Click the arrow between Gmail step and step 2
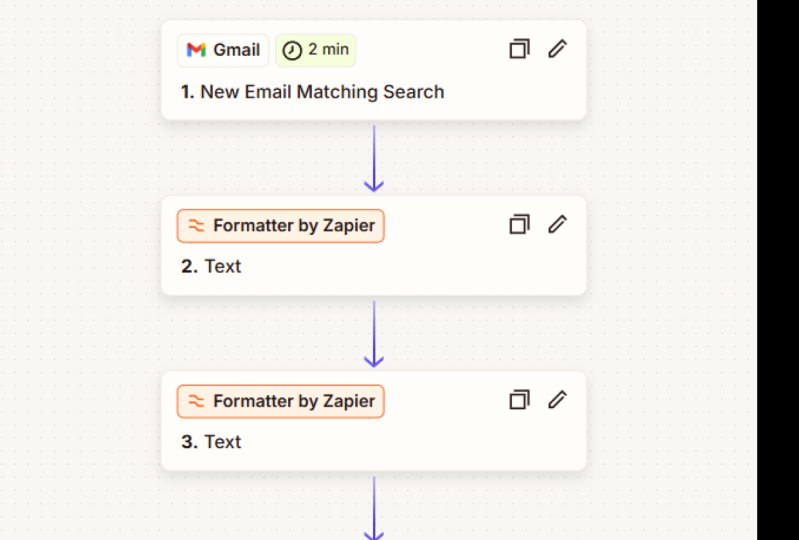The height and width of the screenshot is (540, 799). pyautogui.click(x=374, y=158)
